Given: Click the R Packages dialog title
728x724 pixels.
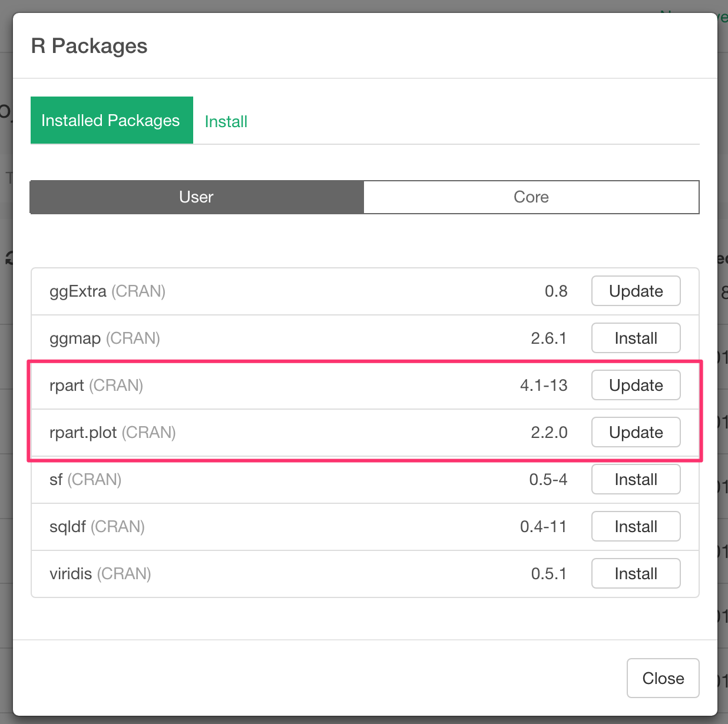Looking at the screenshot, I should [90, 46].
